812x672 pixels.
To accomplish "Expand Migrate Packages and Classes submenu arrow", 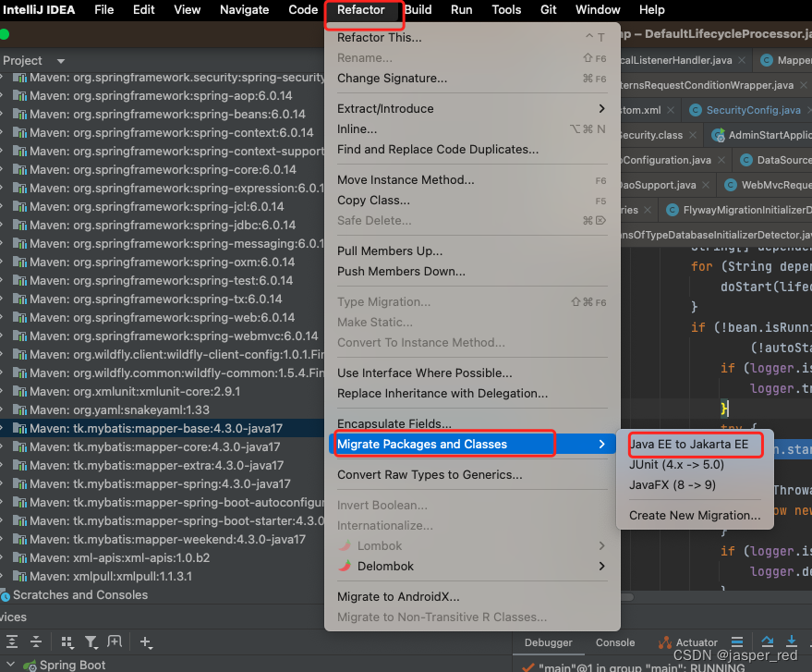I will 601,444.
